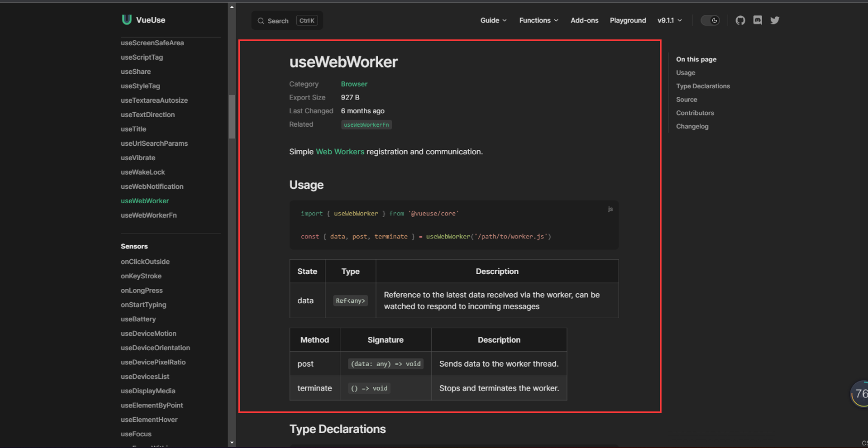
Task: Open the related useWebWorkerFn tag
Action: pyautogui.click(x=366, y=125)
